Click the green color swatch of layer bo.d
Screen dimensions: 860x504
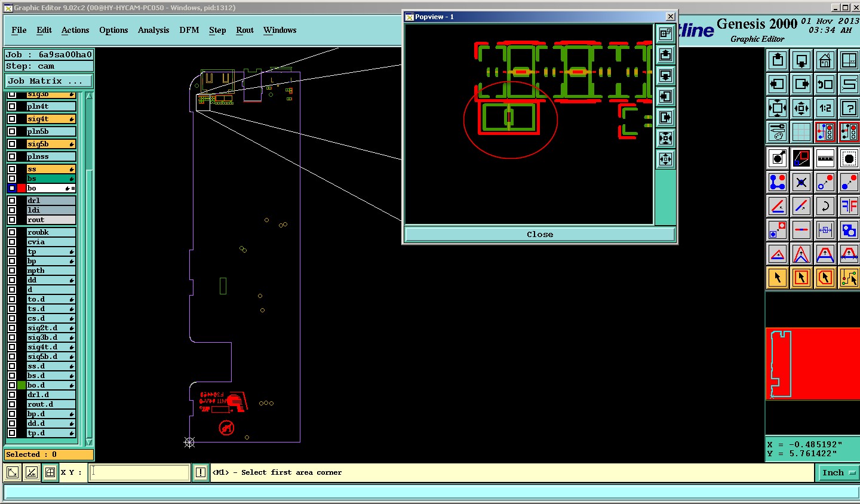(21, 385)
